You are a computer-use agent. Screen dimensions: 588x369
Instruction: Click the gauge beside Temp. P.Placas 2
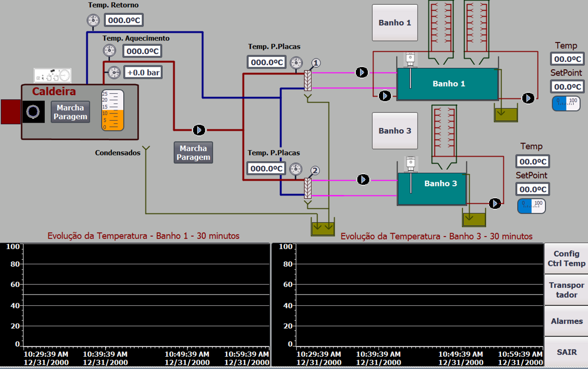click(295, 169)
